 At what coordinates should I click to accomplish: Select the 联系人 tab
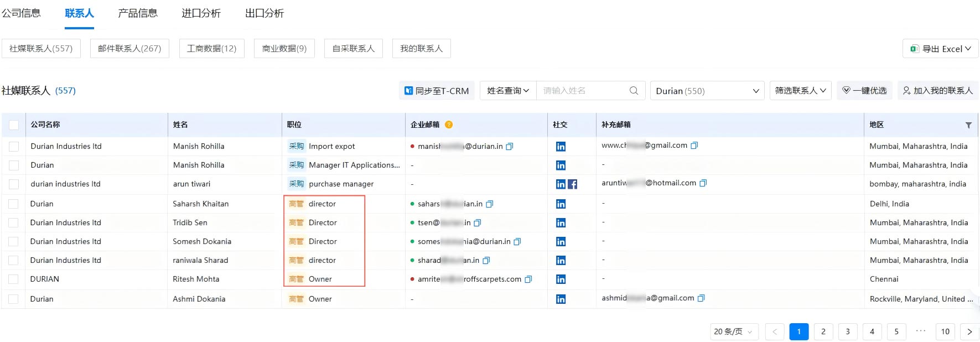pos(79,13)
